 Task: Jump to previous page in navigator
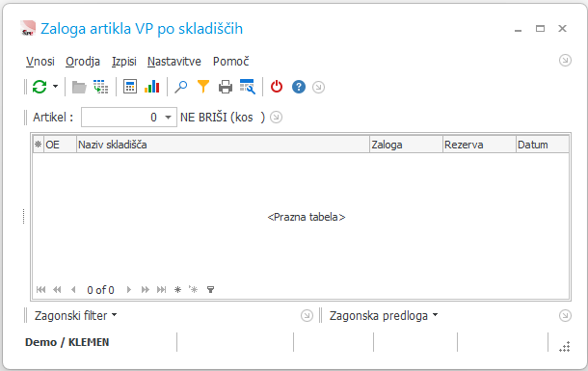point(57,290)
